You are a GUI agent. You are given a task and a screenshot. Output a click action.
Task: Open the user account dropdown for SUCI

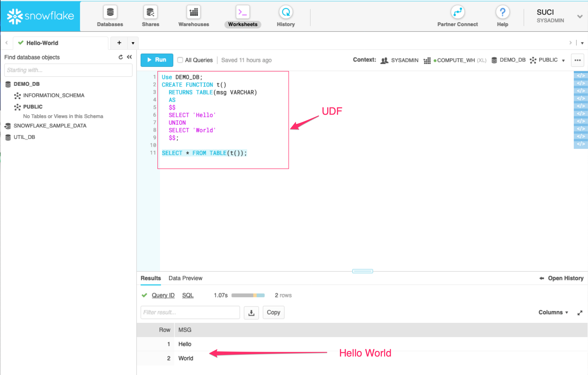[580, 16]
